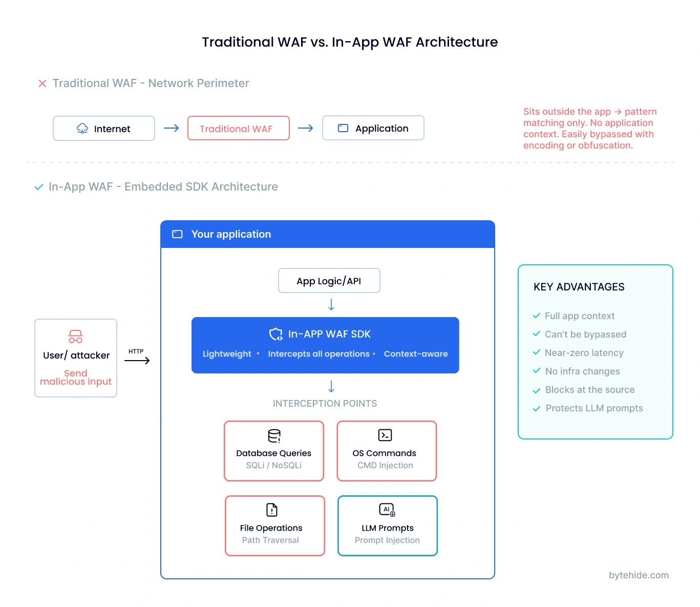
Task: Toggle the checkmark beside Near-zero latency
Action: click(x=537, y=352)
